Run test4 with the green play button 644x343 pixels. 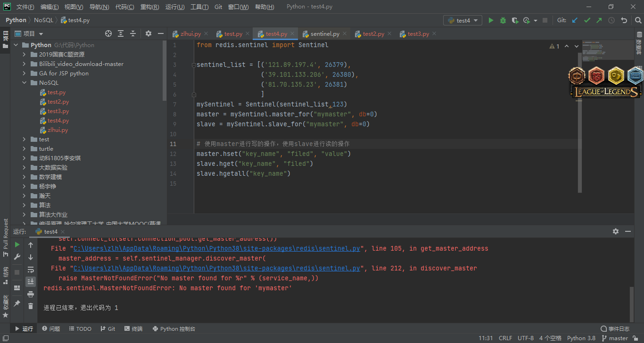point(491,20)
